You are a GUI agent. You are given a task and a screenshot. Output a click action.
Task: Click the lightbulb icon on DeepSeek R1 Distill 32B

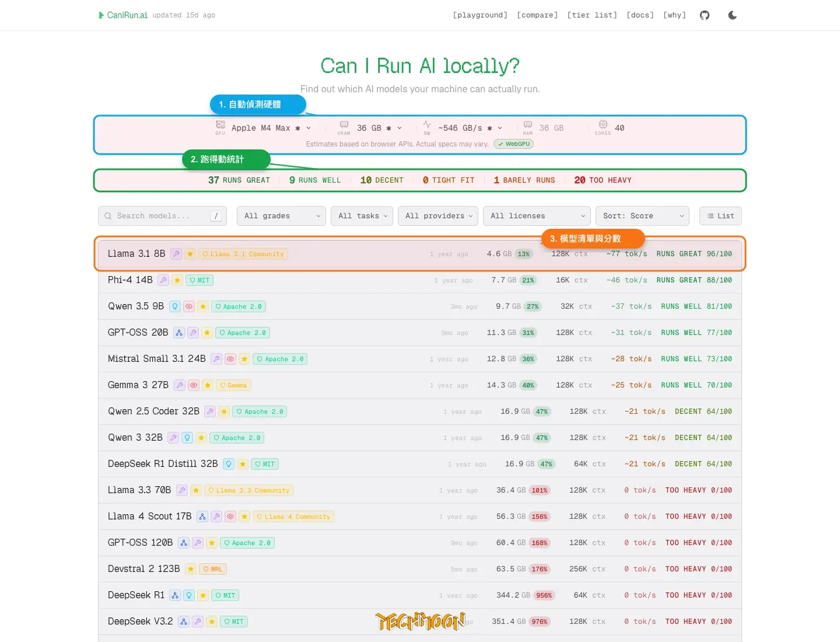[229, 464]
